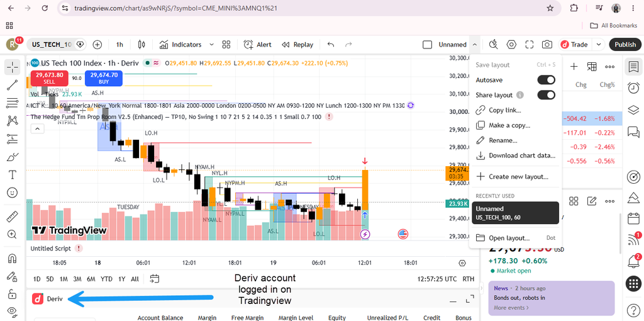Take a chart snapshot with camera icon
Viewport: 644px width, 321px height.
pyautogui.click(x=547, y=45)
